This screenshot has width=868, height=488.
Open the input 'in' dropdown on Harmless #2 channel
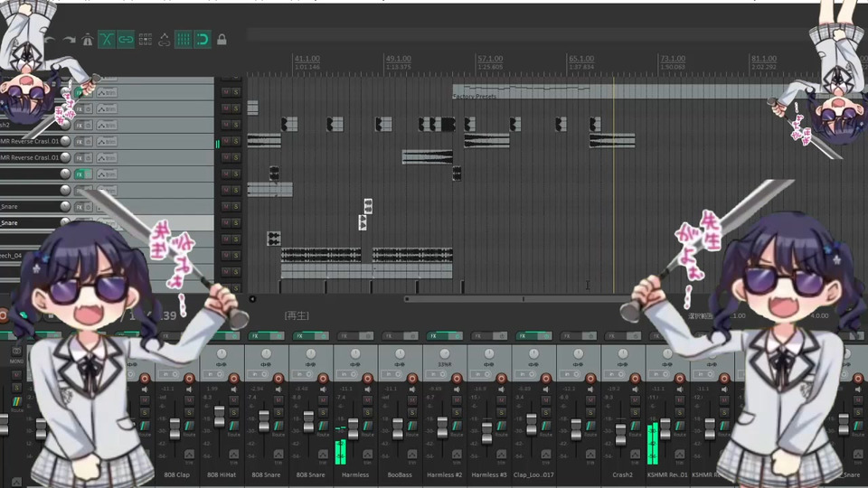436,374
